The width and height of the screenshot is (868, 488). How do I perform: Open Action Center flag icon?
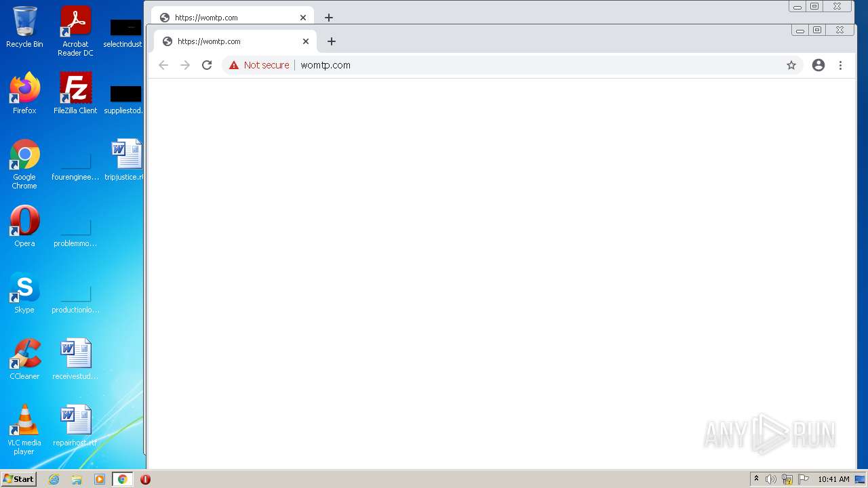[804, 479]
